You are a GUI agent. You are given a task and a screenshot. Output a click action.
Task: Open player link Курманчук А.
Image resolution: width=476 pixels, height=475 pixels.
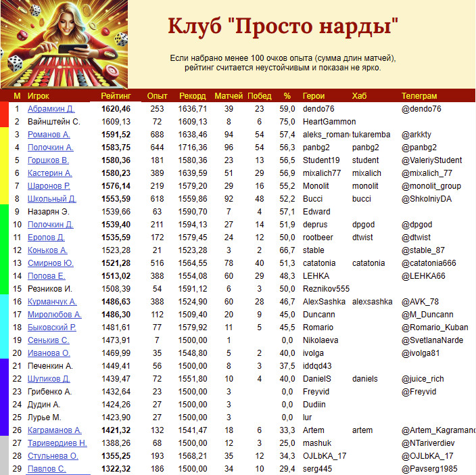pyautogui.click(x=52, y=302)
